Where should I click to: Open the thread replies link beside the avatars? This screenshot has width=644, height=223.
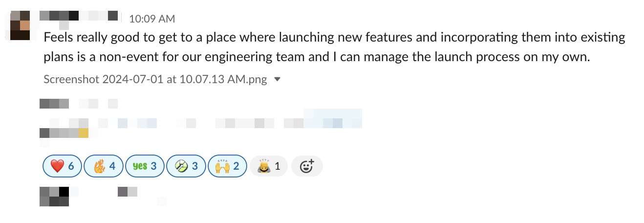pyautogui.click(x=128, y=192)
